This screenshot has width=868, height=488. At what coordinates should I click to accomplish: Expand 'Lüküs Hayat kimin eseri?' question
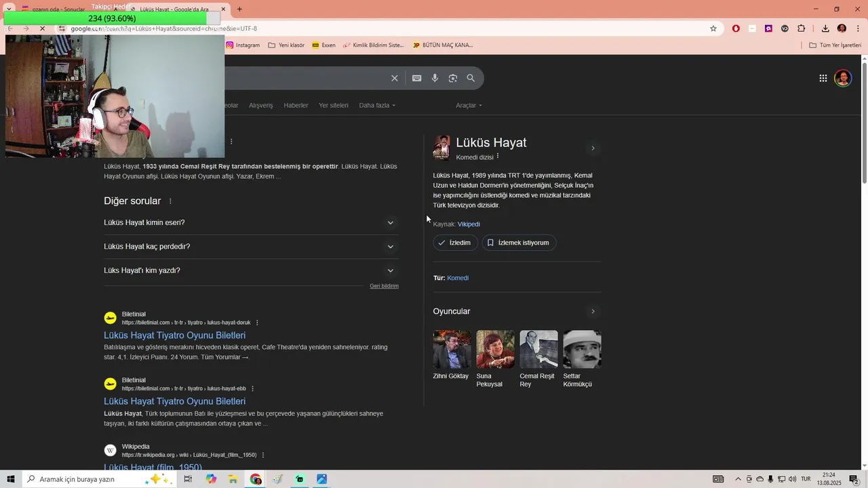click(x=251, y=222)
